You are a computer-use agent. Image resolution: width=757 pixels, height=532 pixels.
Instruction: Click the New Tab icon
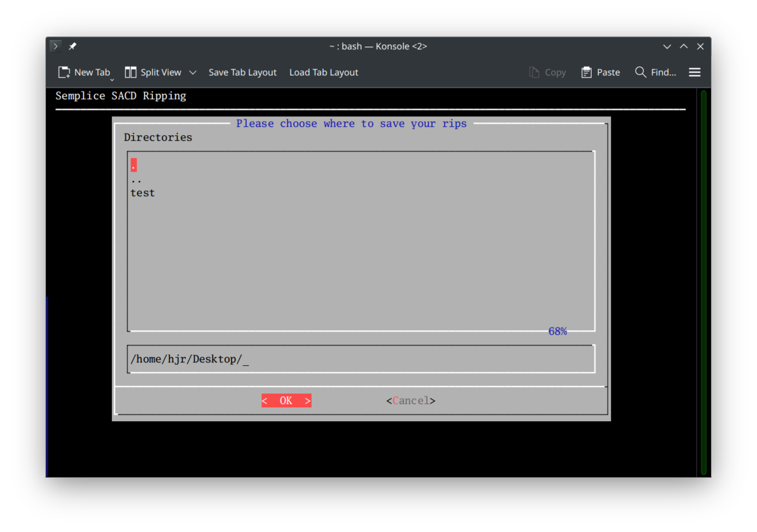tap(63, 72)
